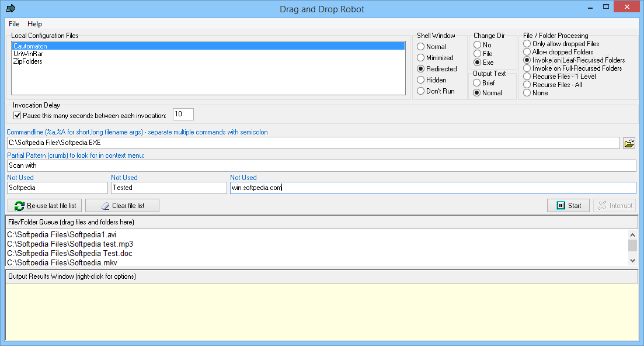The width and height of the screenshot is (644, 346).
Task: Select None for folder processing
Action: [x=536, y=93]
